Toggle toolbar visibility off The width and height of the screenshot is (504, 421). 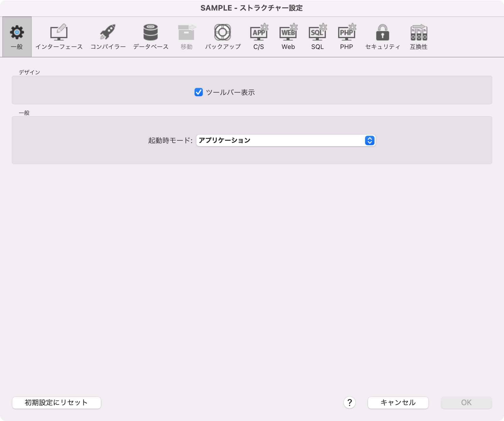pos(199,92)
